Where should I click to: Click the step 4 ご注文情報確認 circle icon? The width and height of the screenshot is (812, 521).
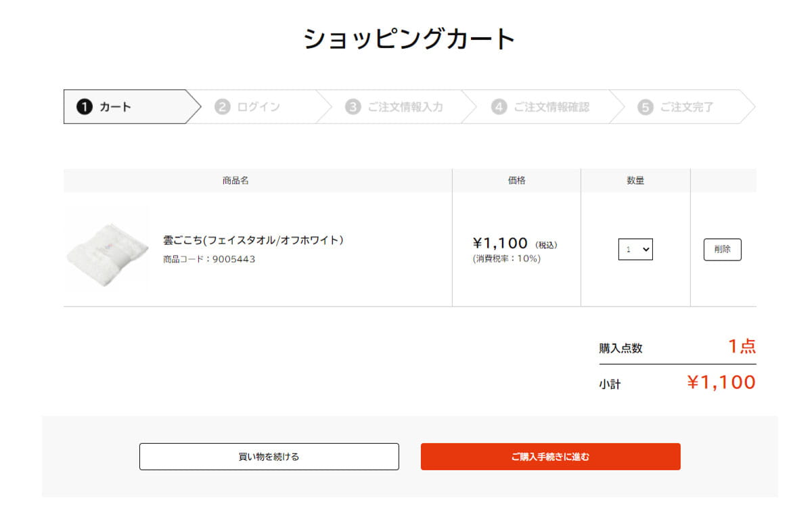pos(498,106)
